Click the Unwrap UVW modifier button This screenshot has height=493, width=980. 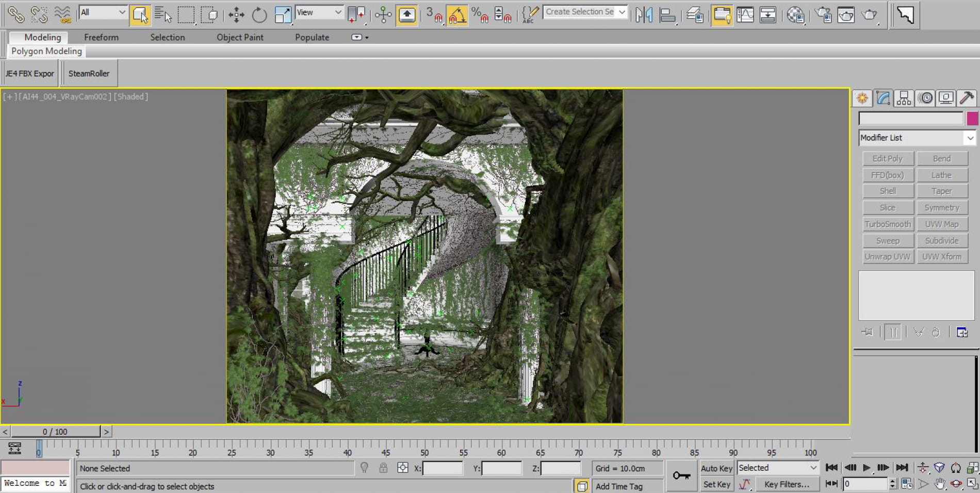point(888,256)
